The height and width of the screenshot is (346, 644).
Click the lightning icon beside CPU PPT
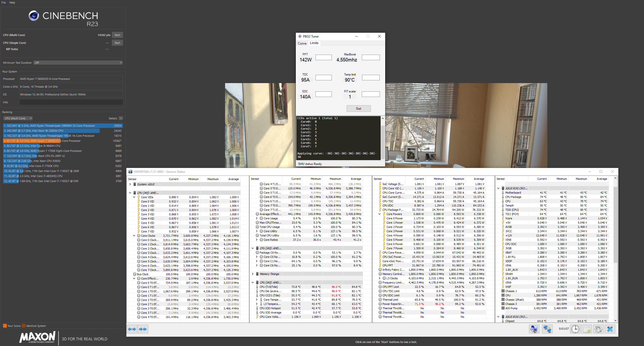click(380, 265)
